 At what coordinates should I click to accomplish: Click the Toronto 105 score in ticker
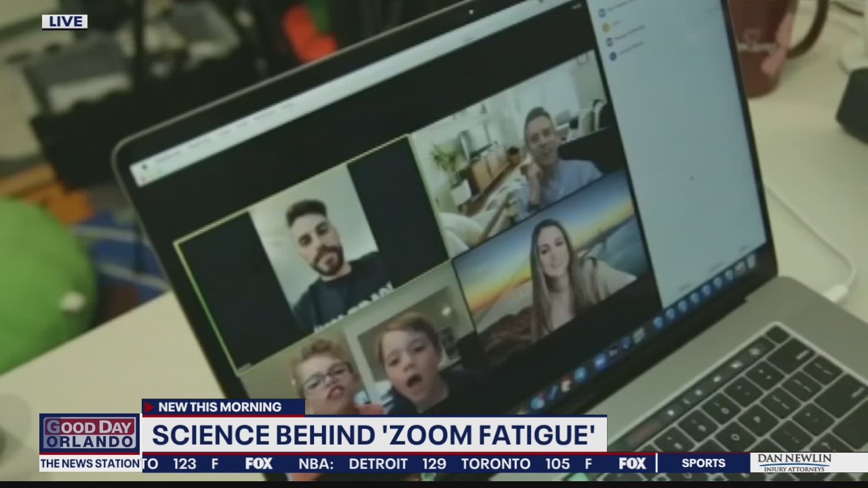(515, 464)
